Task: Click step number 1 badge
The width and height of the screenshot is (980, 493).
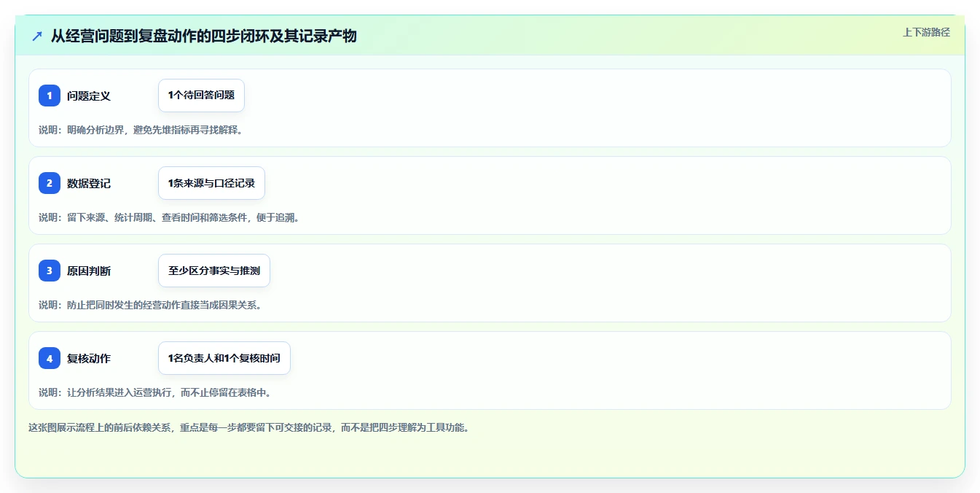Action: (x=50, y=96)
